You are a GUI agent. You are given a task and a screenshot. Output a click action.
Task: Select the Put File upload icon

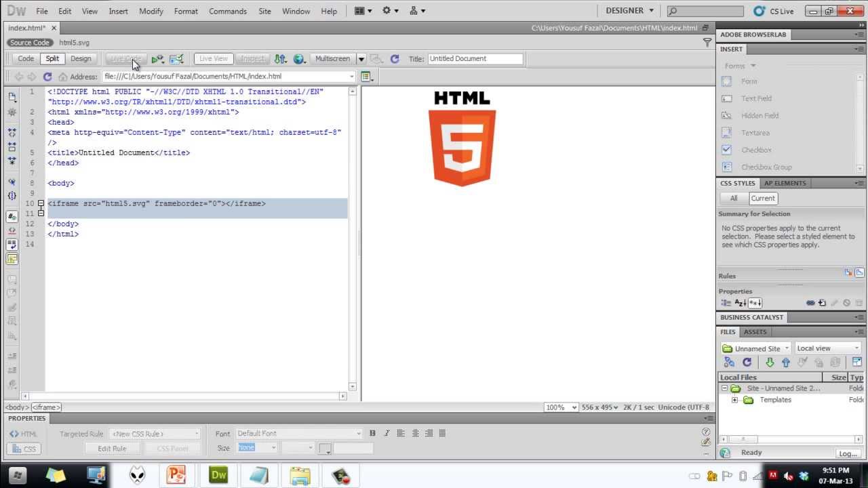tap(785, 362)
